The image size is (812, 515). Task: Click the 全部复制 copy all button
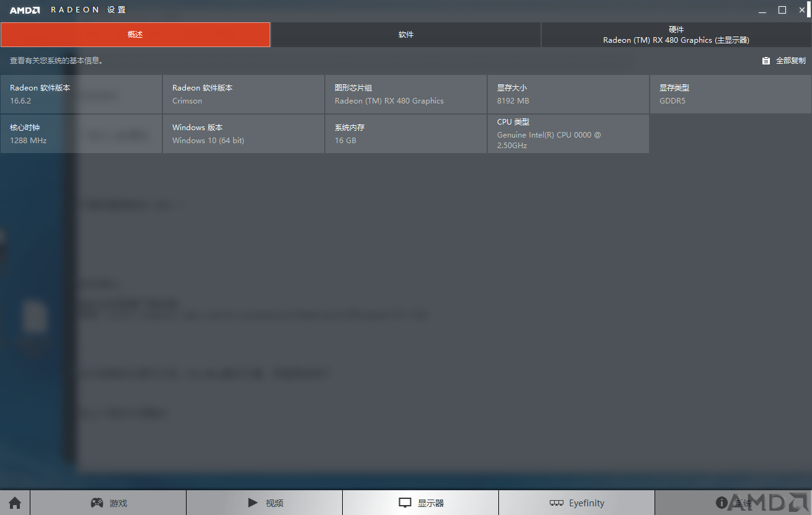(x=784, y=61)
